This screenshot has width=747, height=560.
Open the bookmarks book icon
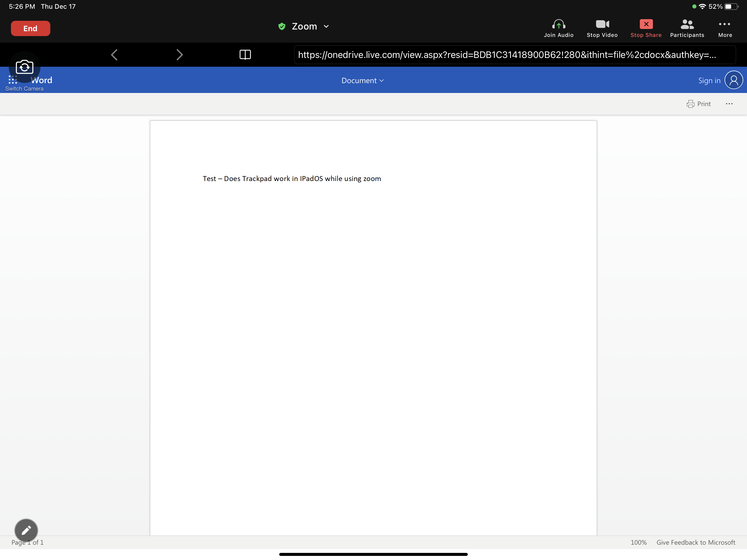[245, 55]
